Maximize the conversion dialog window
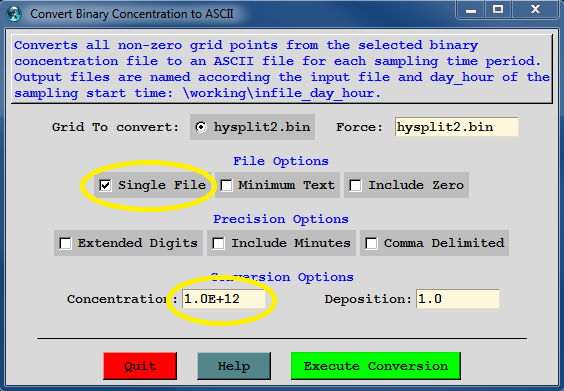This screenshot has width=564, height=391. [x=498, y=10]
